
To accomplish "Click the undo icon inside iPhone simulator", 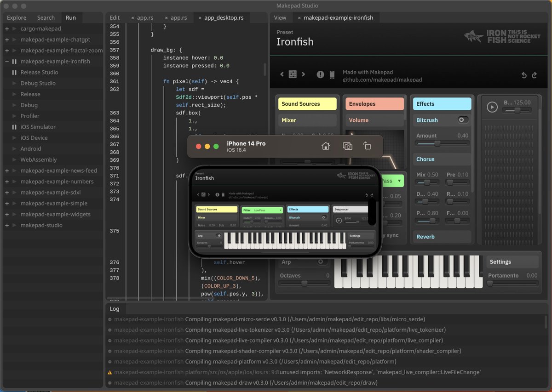I will click(367, 195).
